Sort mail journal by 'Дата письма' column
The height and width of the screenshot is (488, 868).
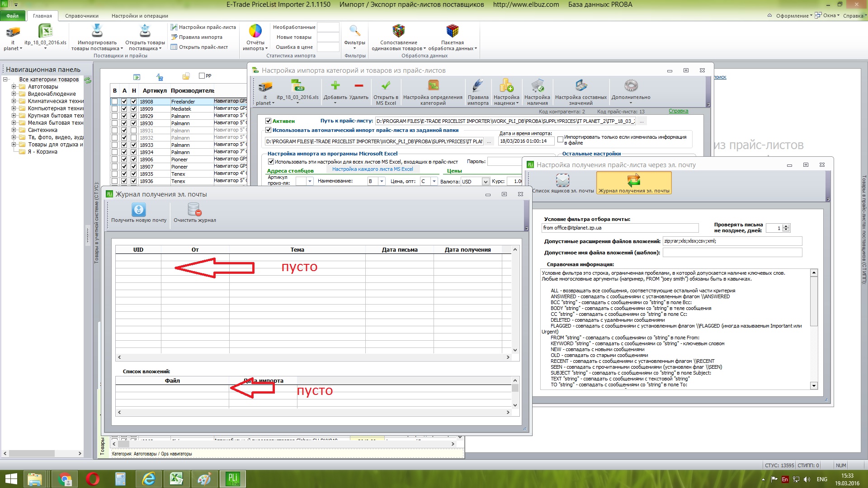tap(400, 250)
